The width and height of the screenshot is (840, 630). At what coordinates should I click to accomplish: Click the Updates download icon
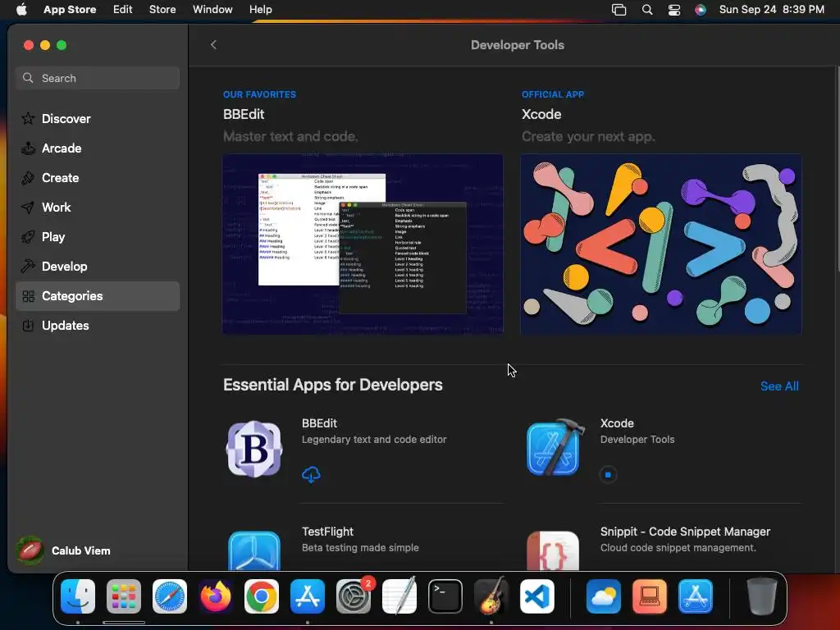click(x=28, y=326)
